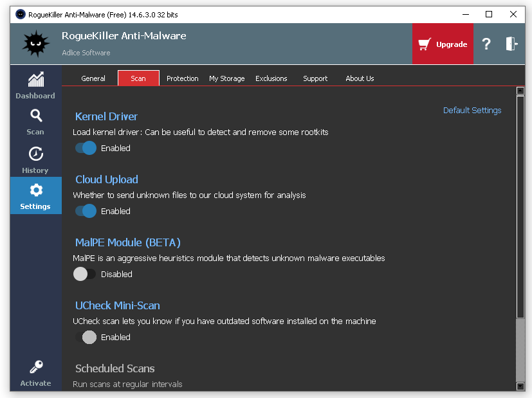Click the Kernel Driver heading
Screen dimensions: 532x398
(x=106, y=116)
